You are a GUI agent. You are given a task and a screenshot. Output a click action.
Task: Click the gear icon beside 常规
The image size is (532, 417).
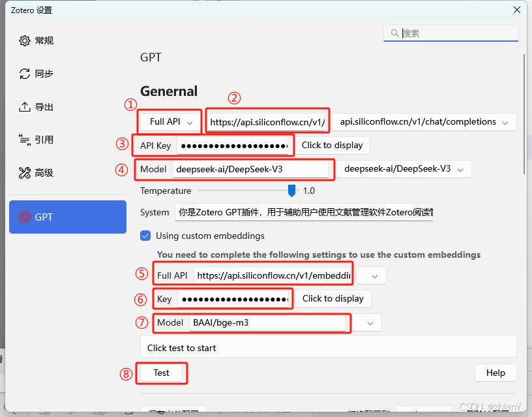[24, 40]
